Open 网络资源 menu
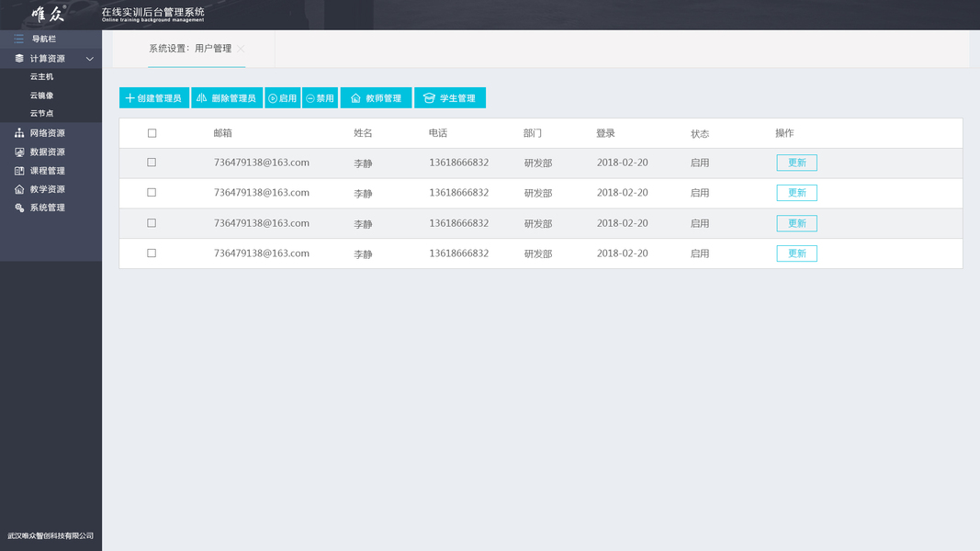The width and height of the screenshot is (980, 551). [x=48, y=133]
